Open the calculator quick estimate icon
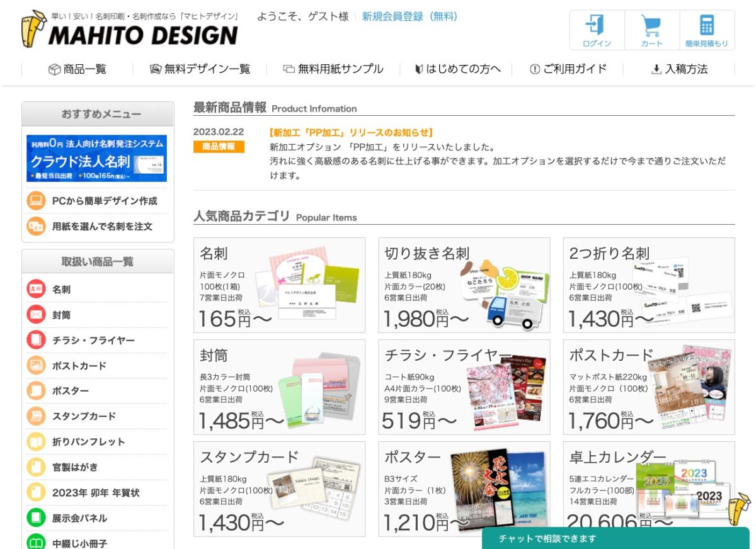Screen dimensions: 756x549 706,25
